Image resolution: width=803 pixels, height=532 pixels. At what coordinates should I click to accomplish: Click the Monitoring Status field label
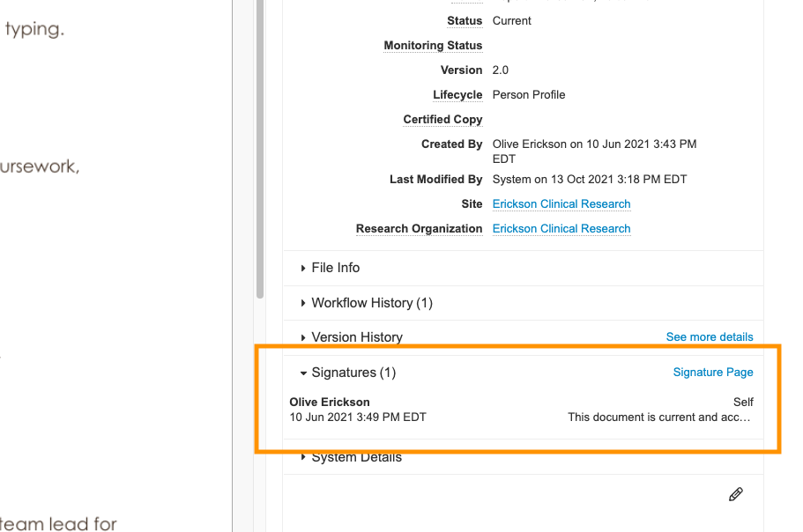[433, 46]
